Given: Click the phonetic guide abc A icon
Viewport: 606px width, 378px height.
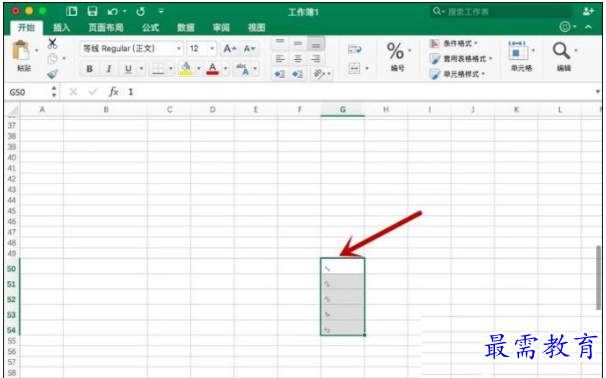Looking at the screenshot, I should pyautogui.click(x=243, y=69).
